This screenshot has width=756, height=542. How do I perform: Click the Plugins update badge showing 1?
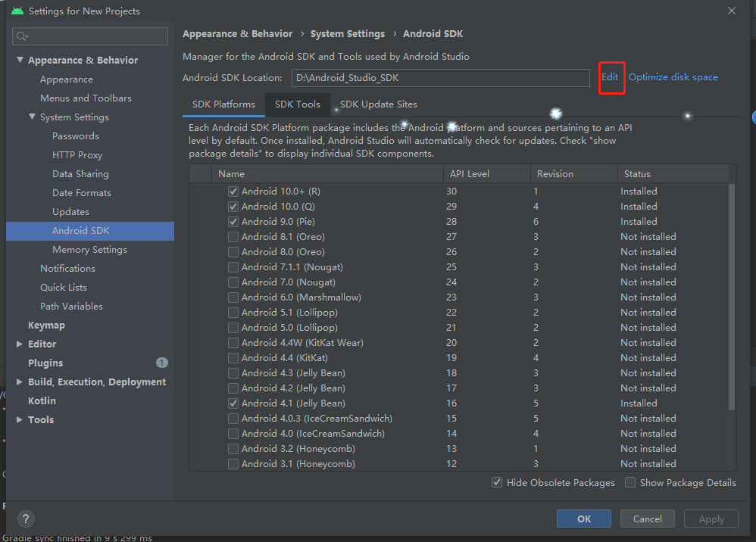(162, 363)
